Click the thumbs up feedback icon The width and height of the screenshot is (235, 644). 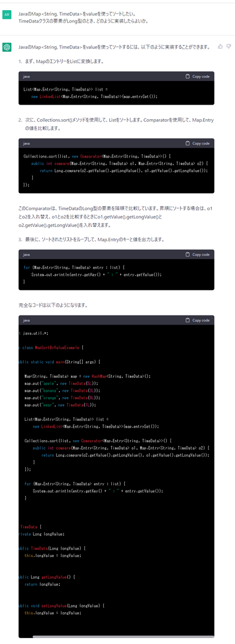pos(219,47)
